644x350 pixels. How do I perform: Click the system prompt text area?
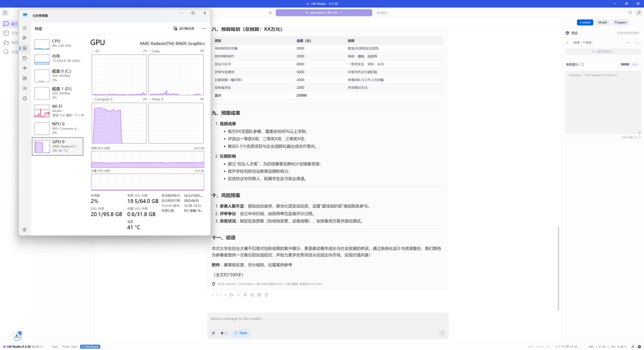click(x=603, y=101)
